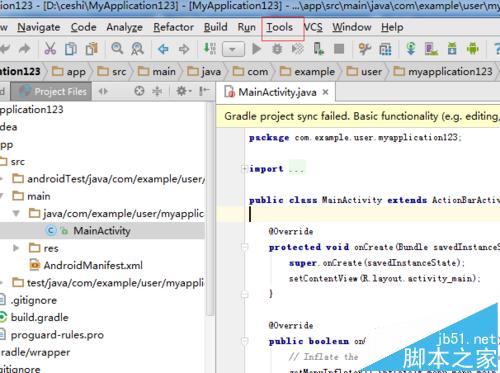Select the MainActivity.java editor tab
Screen dimensions: 500x373
pyautogui.click(x=277, y=92)
